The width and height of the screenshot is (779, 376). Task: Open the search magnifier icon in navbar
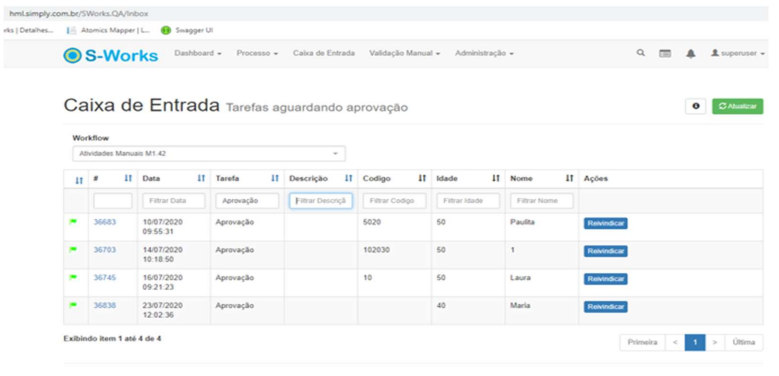click(x=641, y=53)
